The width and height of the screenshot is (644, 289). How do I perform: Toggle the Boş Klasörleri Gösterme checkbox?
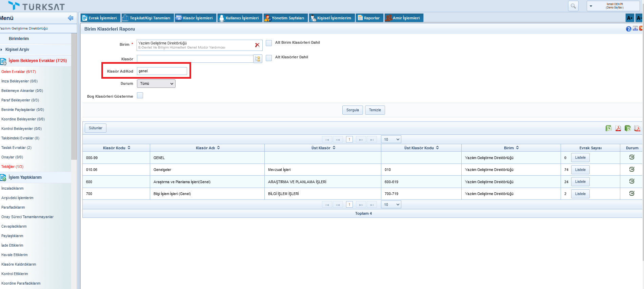coord(140,96)
